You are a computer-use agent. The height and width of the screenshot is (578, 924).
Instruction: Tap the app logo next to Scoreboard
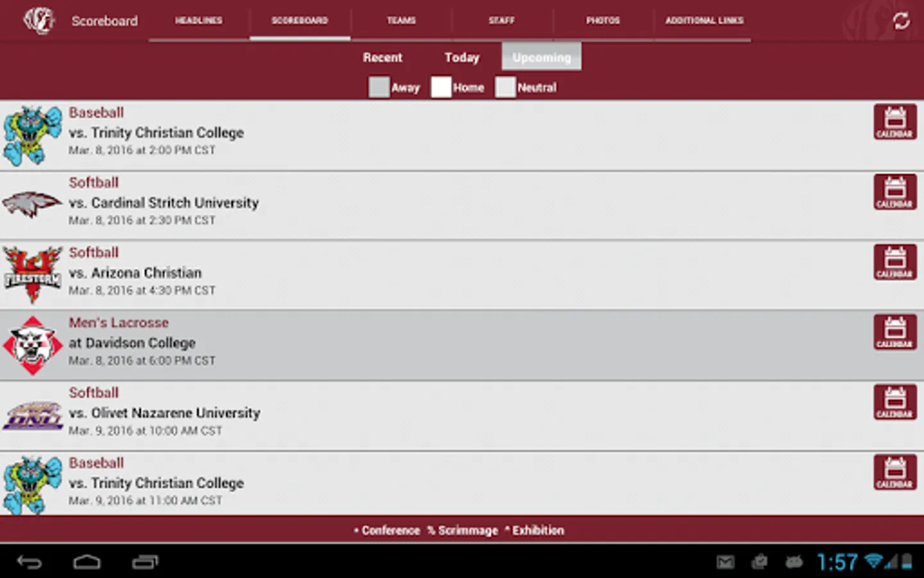(39, 21)
